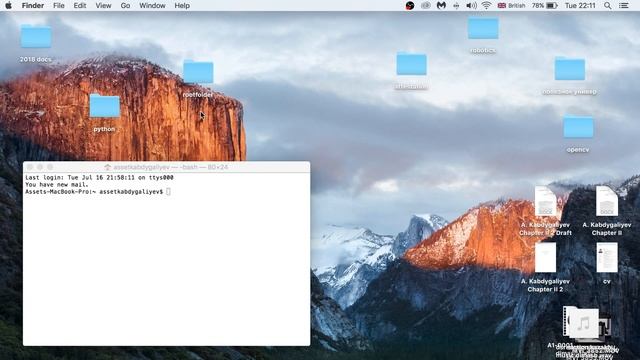This screenshot has width=640, height=360.
Task: Select the rootfolder folder
Action: tap(198, 72)
